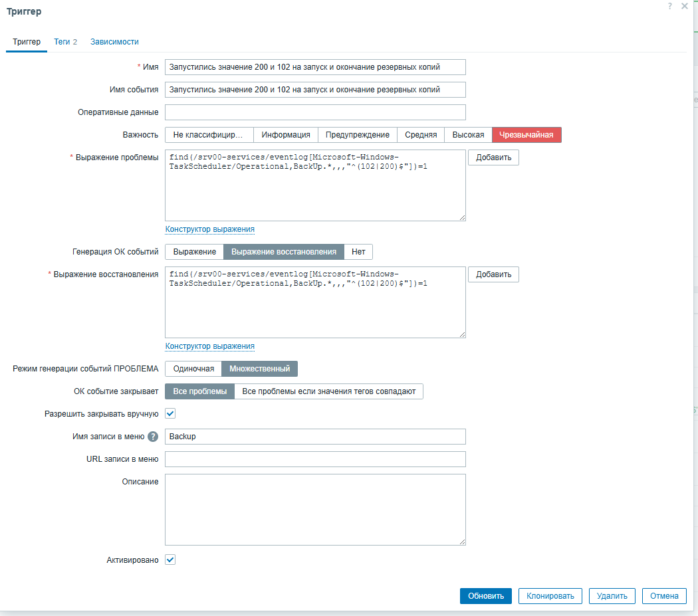Uncheck Allow manual close checkbox

170,413
